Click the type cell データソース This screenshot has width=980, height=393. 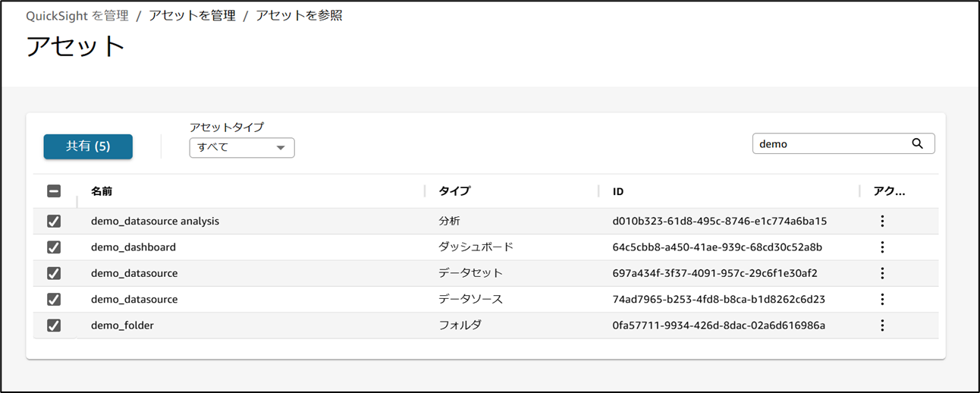point(470,299)
